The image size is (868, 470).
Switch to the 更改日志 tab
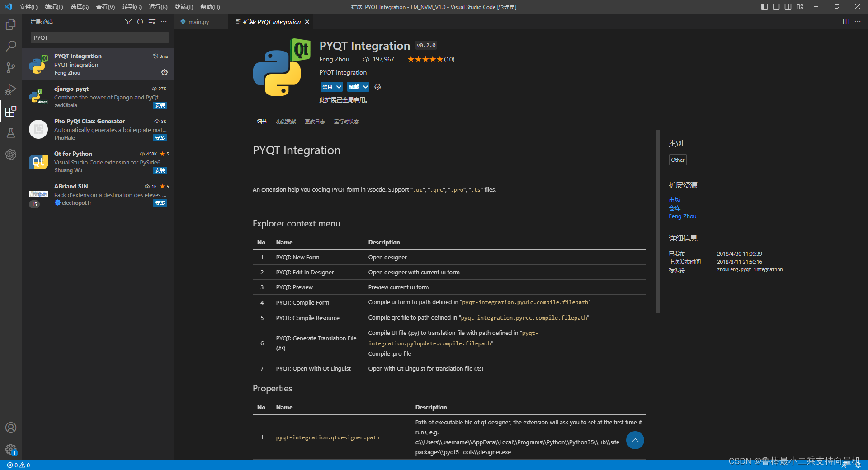pyautogui.click(x=315, y=122)
